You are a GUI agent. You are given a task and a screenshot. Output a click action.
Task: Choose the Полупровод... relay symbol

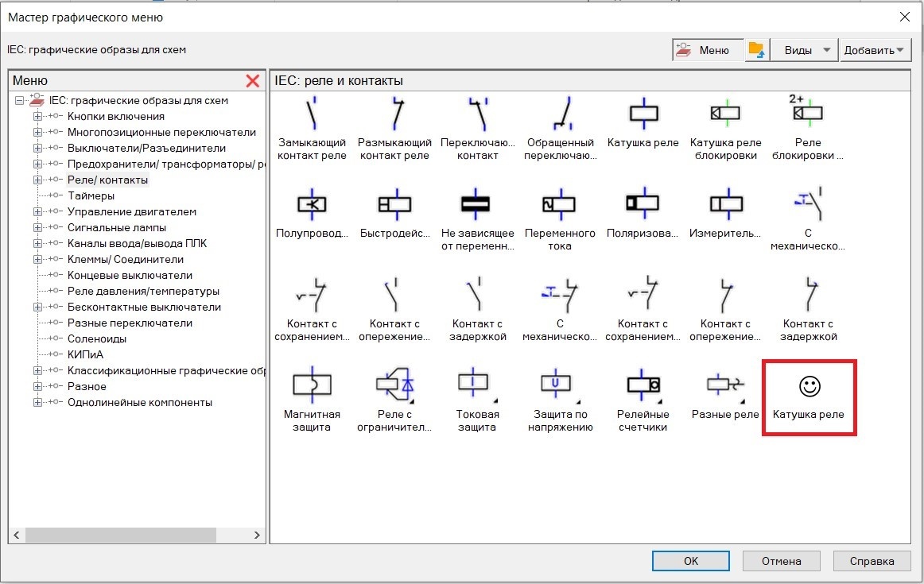tap(312, 204)
